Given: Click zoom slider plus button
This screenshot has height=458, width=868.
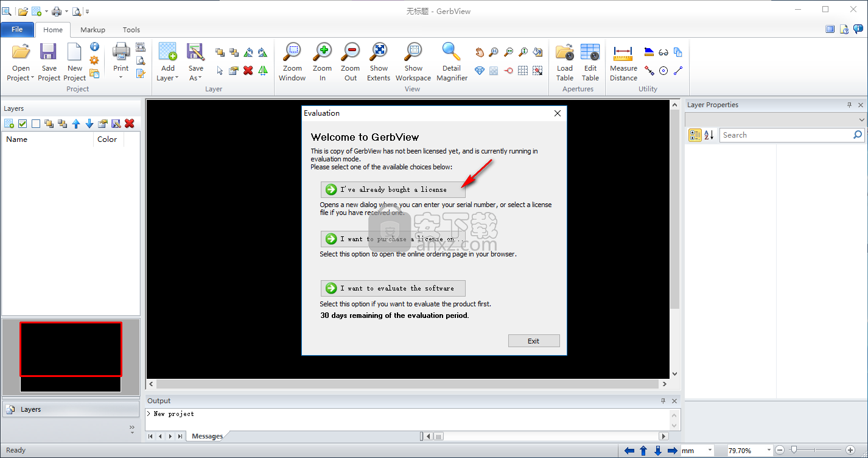Looking at the screenshot, I should point(850,450).
